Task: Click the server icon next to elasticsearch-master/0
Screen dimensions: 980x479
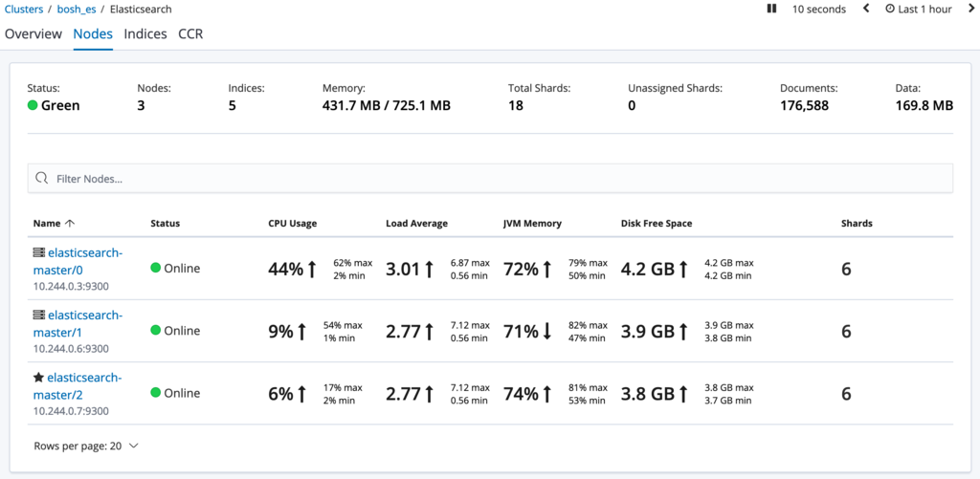Action: pos(39,252)
